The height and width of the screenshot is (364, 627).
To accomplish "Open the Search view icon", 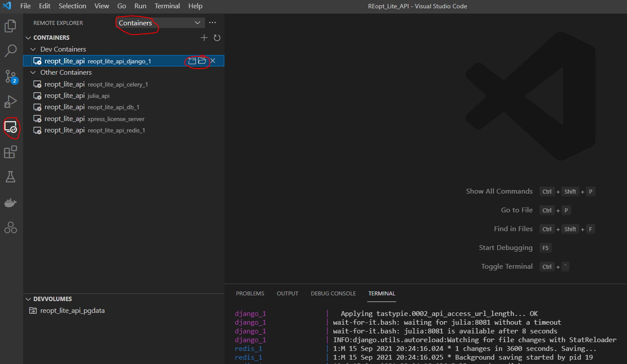I will pyautogui.click(x=10, y=51).
